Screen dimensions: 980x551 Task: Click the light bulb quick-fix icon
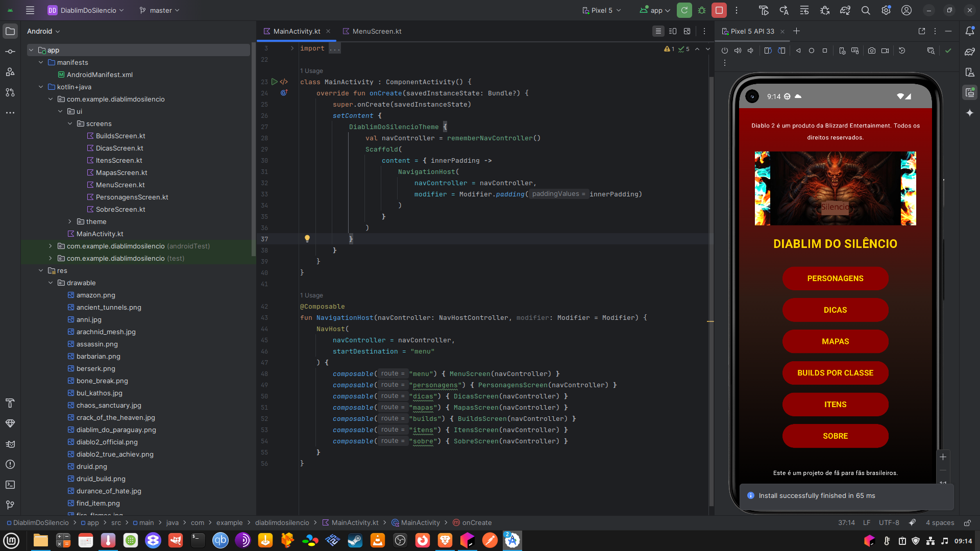307,239
